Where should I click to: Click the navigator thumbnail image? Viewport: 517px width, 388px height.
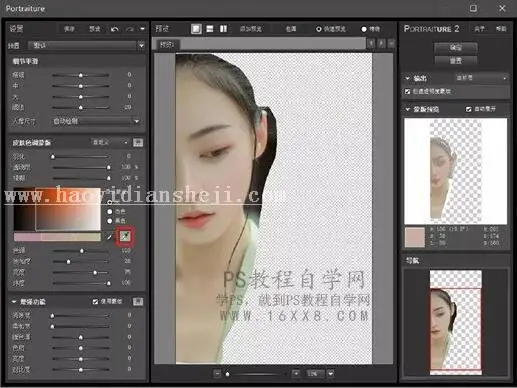[455, 322]
